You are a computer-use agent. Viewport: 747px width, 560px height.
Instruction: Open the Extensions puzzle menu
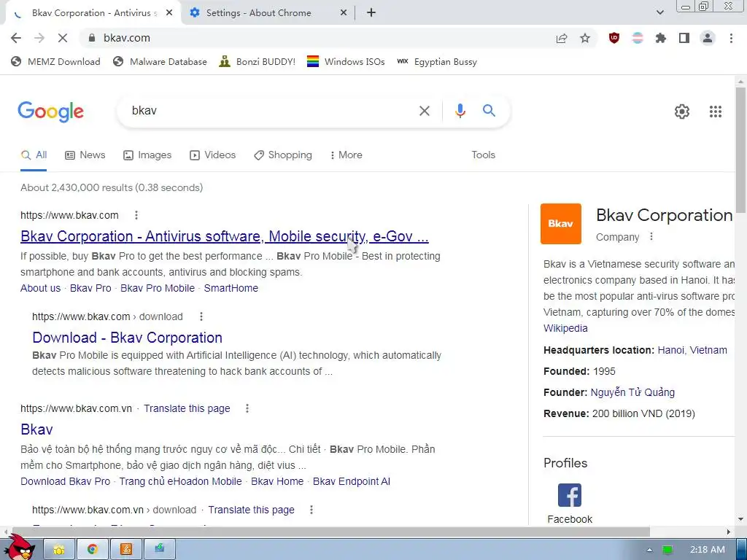[x=661, y=38]
